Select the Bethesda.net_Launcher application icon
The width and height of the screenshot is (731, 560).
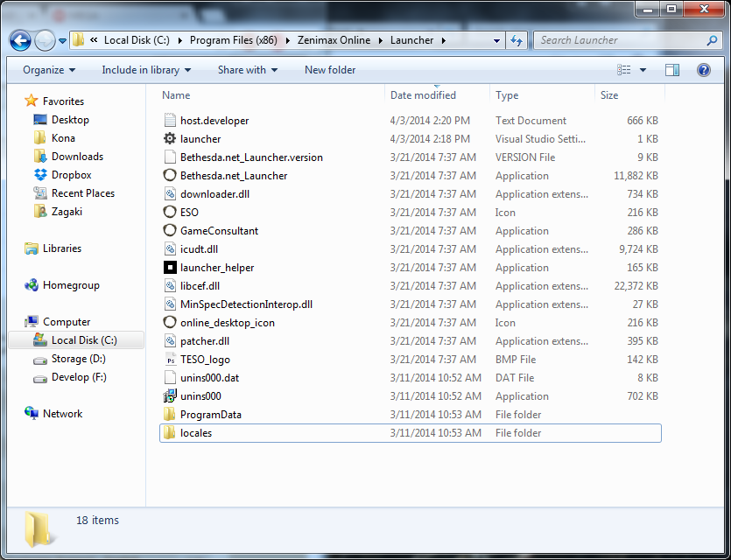pos(170,176)
